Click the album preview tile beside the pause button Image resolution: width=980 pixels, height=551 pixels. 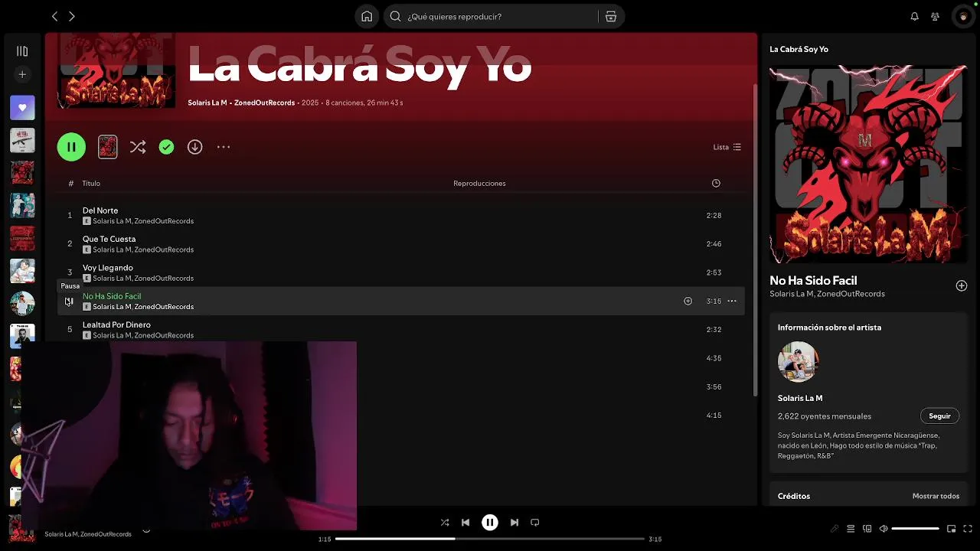[x=108, y=147]
